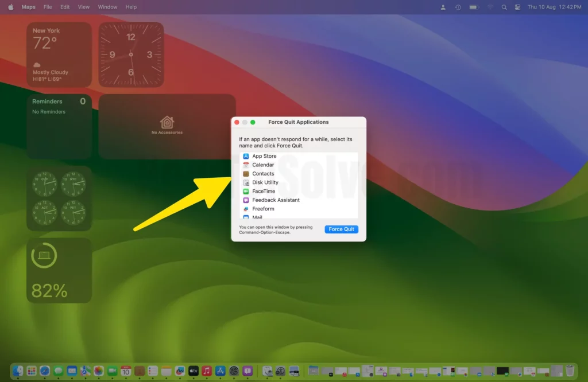This screenshot has width=588, height=382.
Task: Open the Edit menu
Action: [x=65, y=7]
